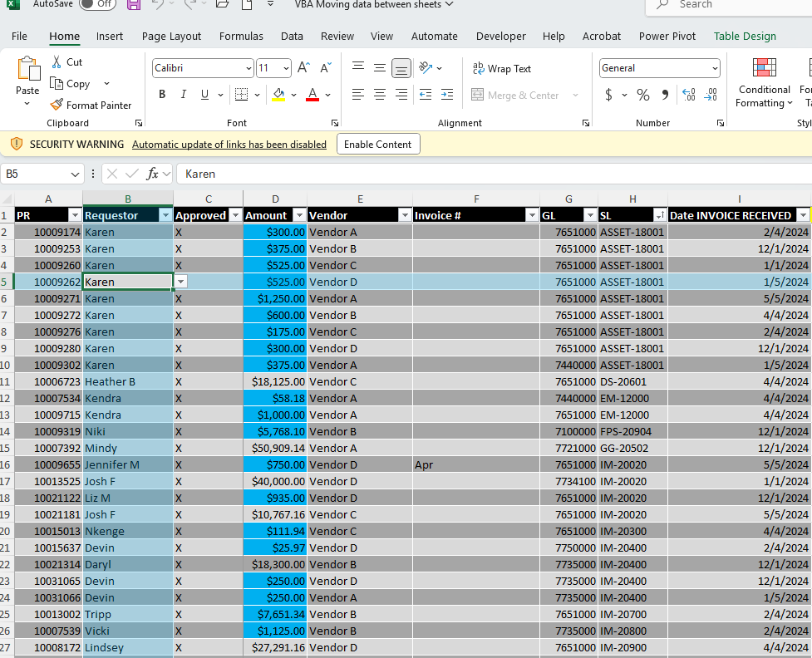The height and width of the screenshot is (658, 812).
Task: Click the Percent Style icon
Action: (642, 95)
